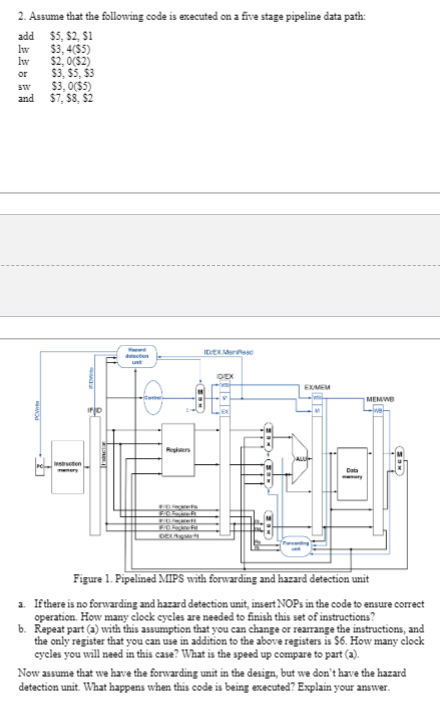The width and height of the screenshot is (440, 706).
Task: Select the 'add $5, $2, $1' code line
Action: [x=55, y=36]
